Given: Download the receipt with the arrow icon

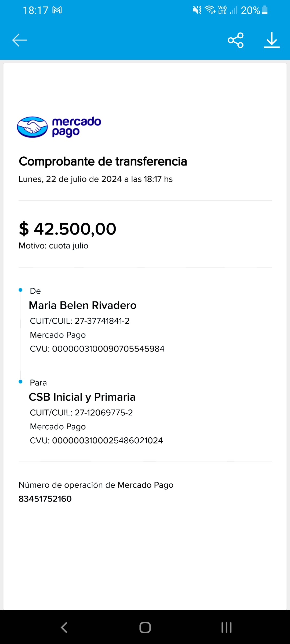Looking at the screenshot, I should (271, 40).
